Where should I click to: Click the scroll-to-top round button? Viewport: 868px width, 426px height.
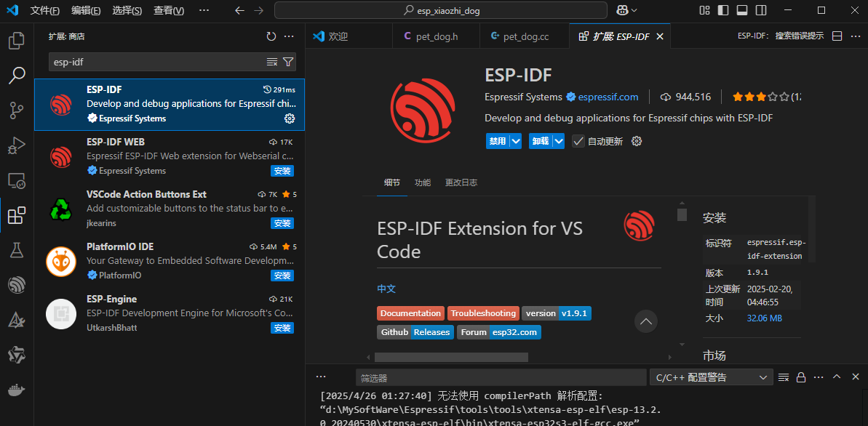pos(645,321)
